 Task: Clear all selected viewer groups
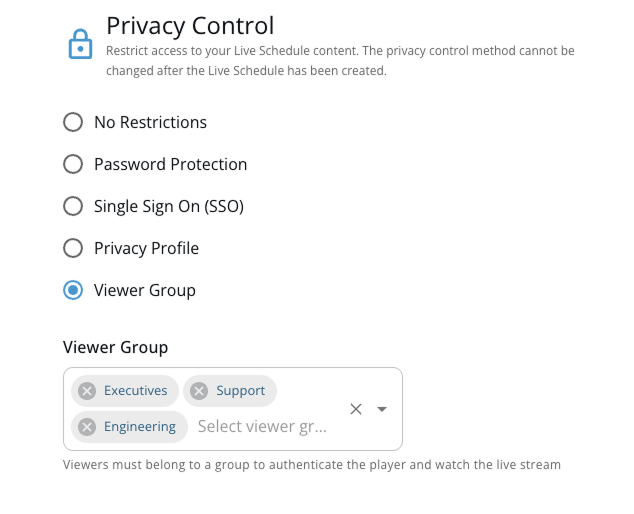point(356,409)
